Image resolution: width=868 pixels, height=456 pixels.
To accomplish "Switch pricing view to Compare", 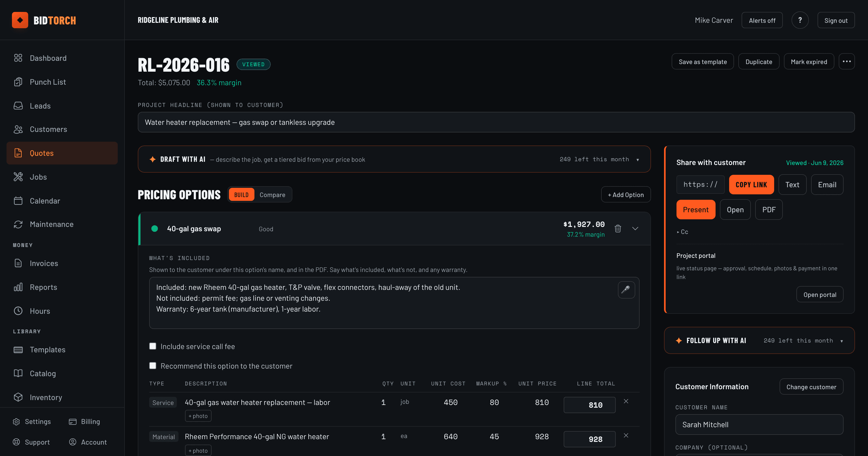I will [x=272, y=195].
